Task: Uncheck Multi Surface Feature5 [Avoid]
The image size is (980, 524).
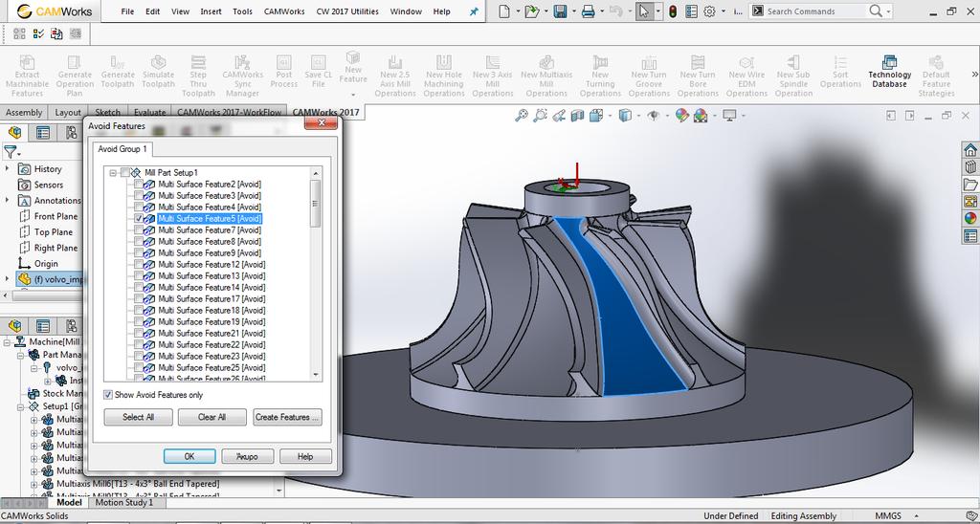Action: (139, 219)
